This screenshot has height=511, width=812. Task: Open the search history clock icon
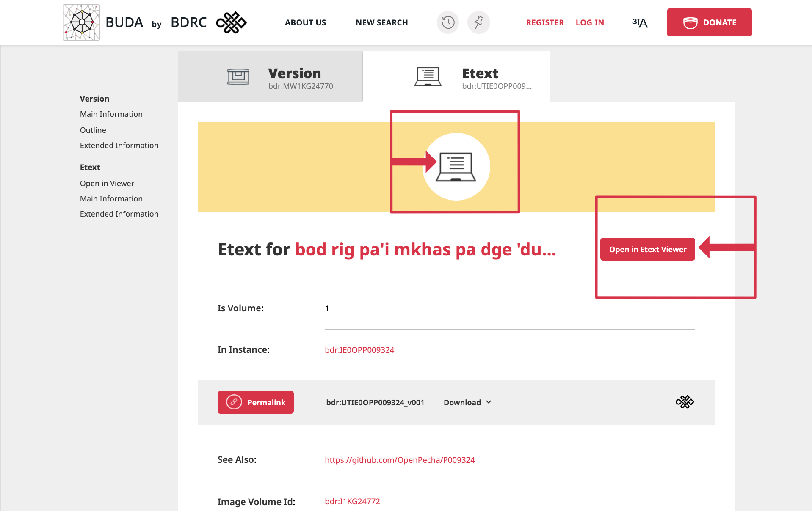click(448, 22)
